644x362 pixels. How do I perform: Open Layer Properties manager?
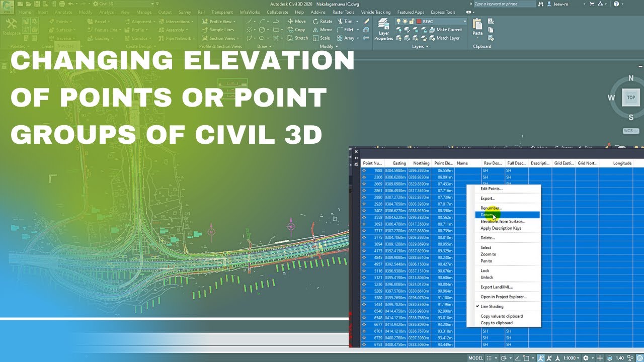[x=383, y=30]
